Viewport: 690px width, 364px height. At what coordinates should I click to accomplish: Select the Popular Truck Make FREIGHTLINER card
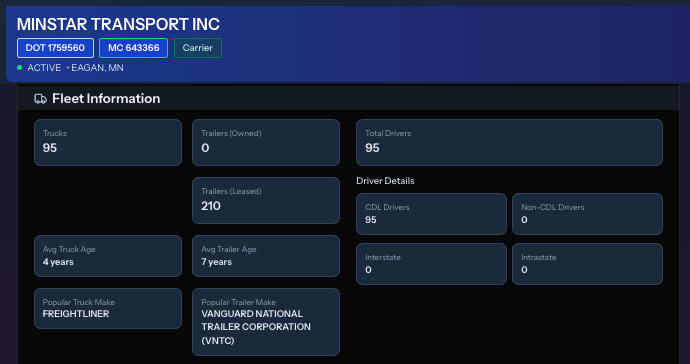pos(108,309)
